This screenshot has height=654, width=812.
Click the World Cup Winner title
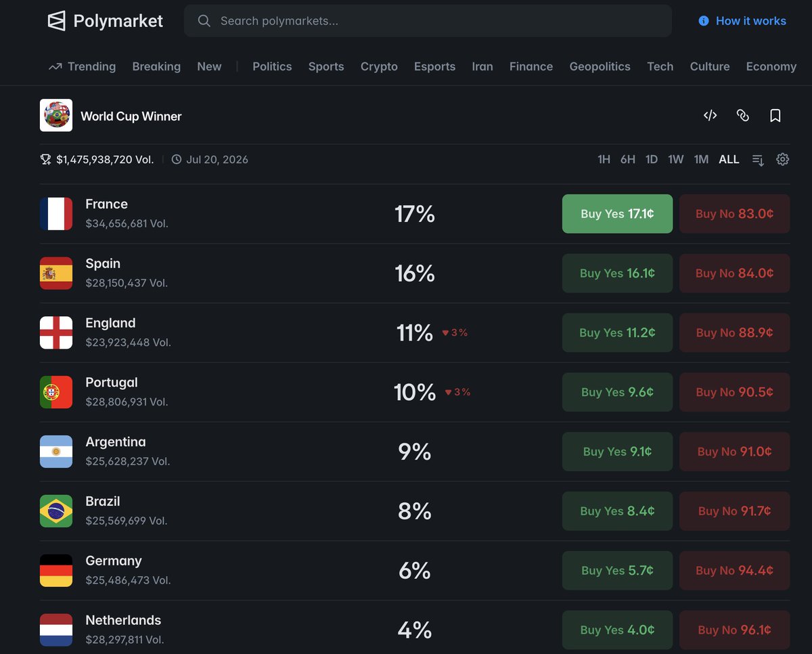[131, 116]
